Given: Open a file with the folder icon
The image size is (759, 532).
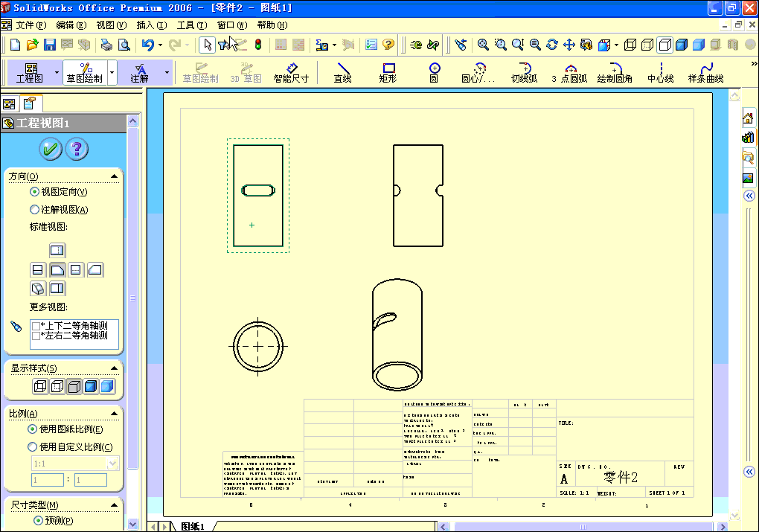Looking at the screenshot, I should click(32, 45).
